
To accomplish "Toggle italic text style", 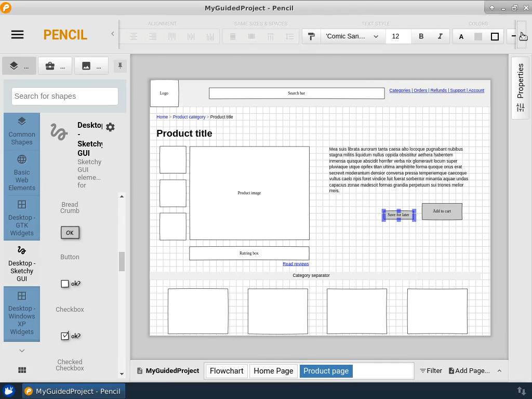I will tap(440, 36).
